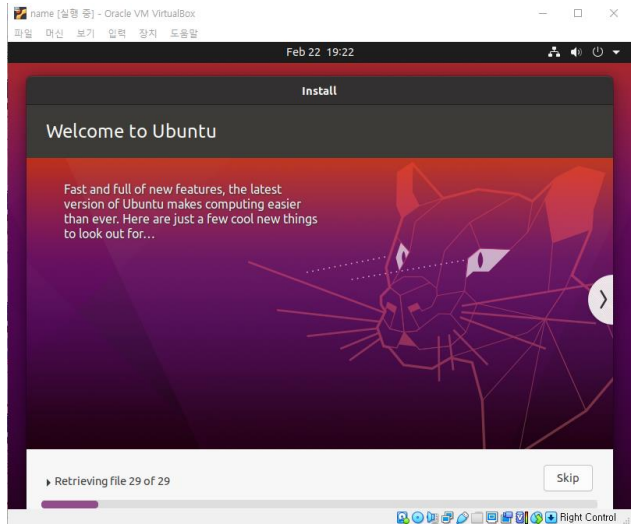Click the installation progress bar
This screenshot has height=530, width=642.
[319, 504]
